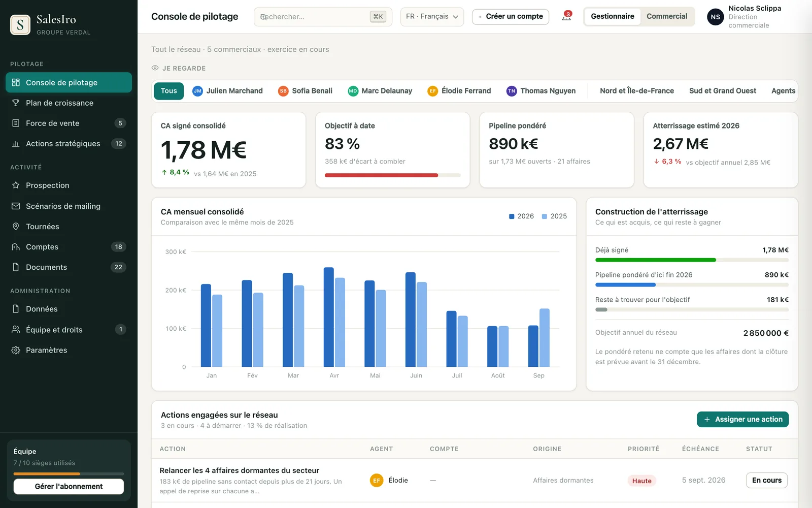Open the FR · Français language dropdown
The width and height of the screenshot is (812, 508).
pyautogui.click(x=432, y=17)
